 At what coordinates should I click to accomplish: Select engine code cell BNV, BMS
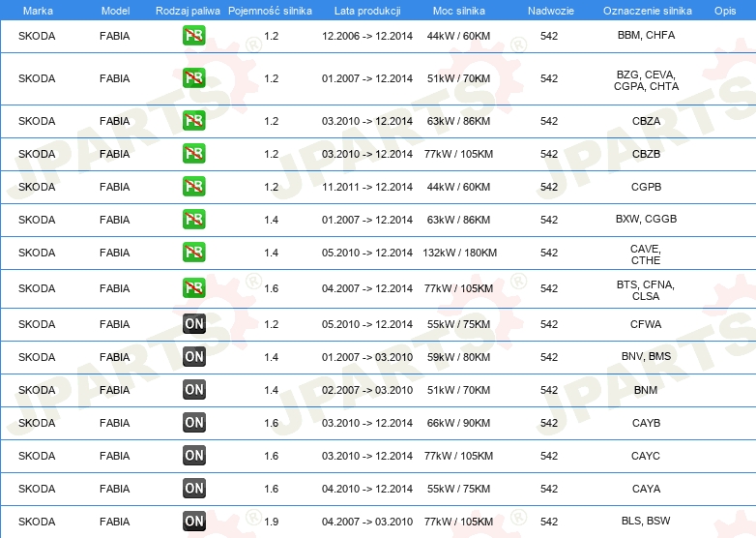[x=646, y=356]
